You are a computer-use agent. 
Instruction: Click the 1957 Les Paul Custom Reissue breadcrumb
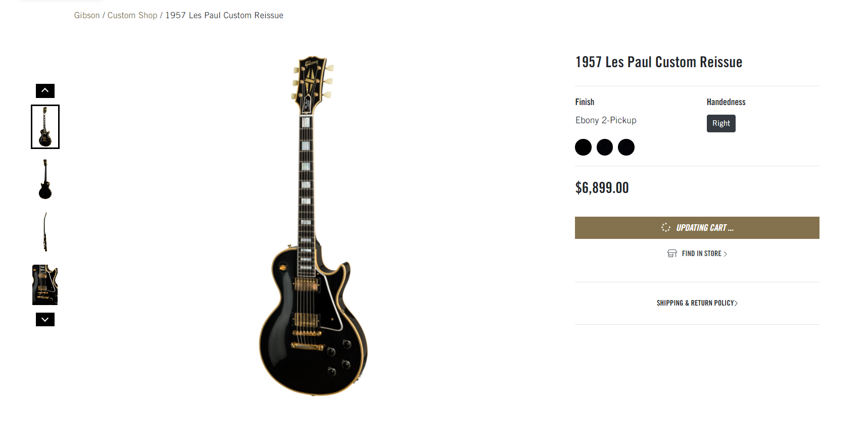(224, 16)
